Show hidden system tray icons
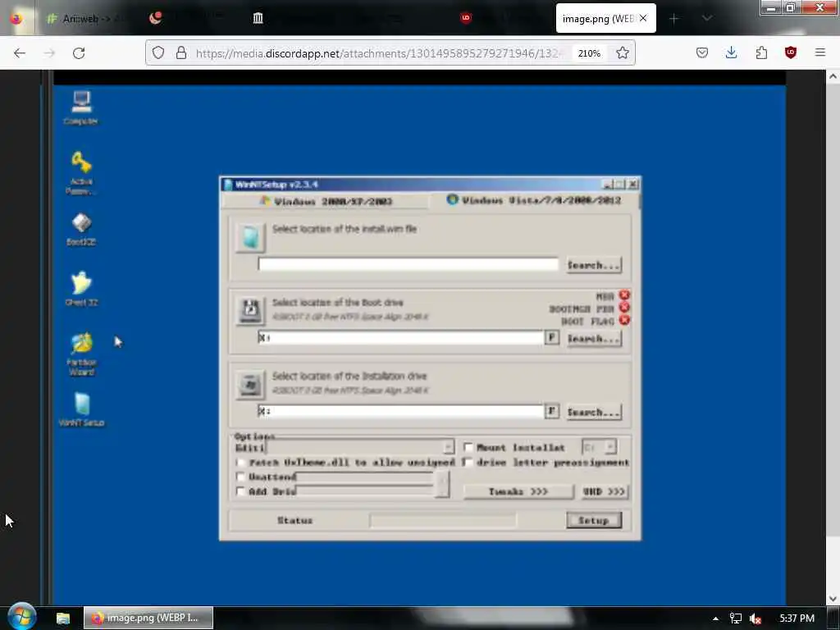The width and height of the screenshot is (840, 630). pyautogui.click(x=715, y=619)
